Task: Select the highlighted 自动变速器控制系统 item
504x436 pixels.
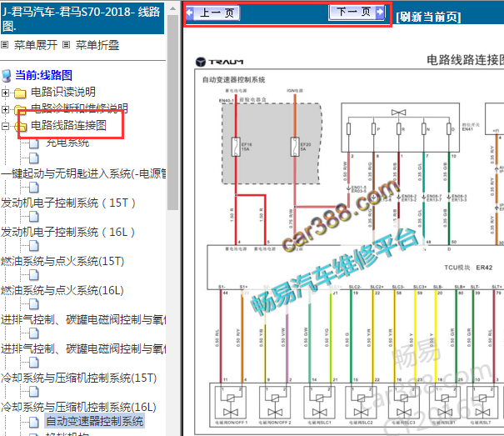Action: [94, 421]
